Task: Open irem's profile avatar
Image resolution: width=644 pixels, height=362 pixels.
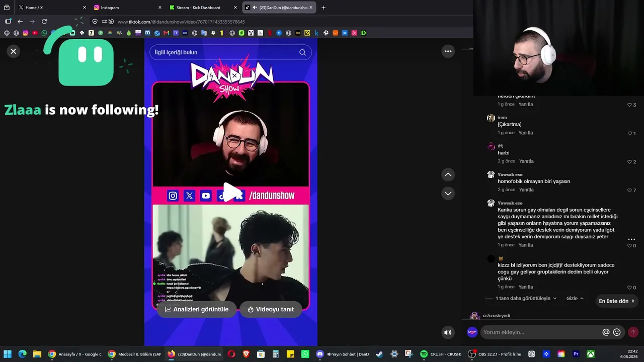Action: [x=491, y=118]
